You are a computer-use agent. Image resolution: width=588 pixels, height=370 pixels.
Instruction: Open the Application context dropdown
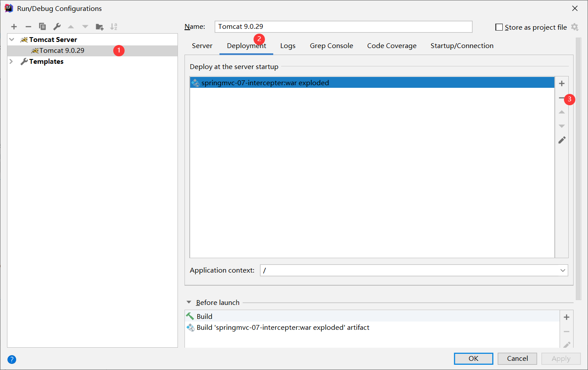(563, 270)
